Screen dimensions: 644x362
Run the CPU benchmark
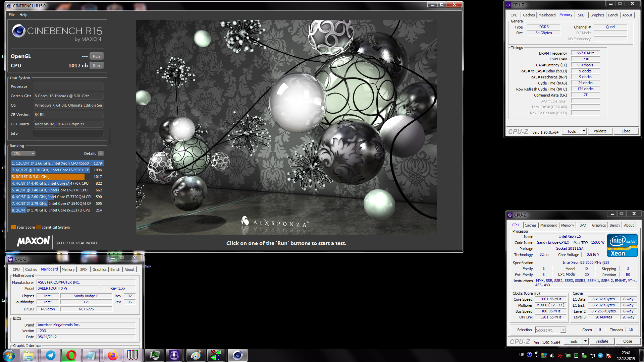pyautogui.click(x=97, y=66)
